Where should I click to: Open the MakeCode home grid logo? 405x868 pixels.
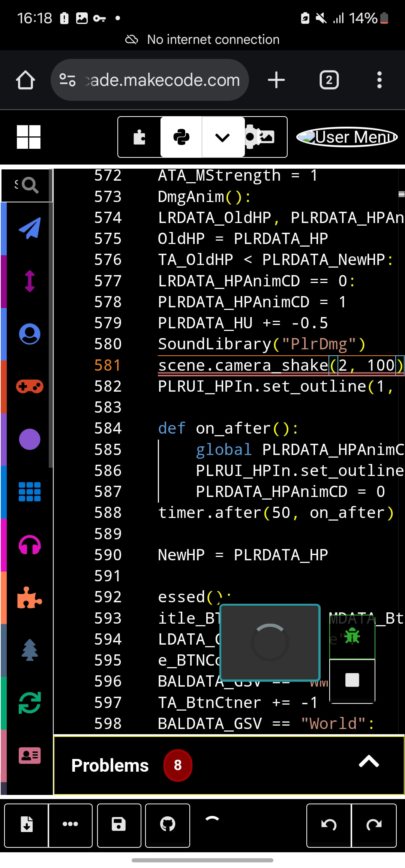coord(28,137)
